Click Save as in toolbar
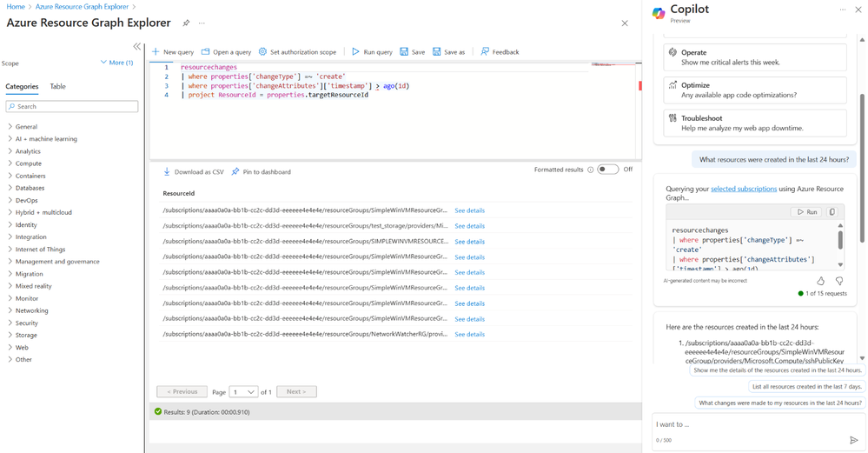868x453 pixels. click(448, 51)
